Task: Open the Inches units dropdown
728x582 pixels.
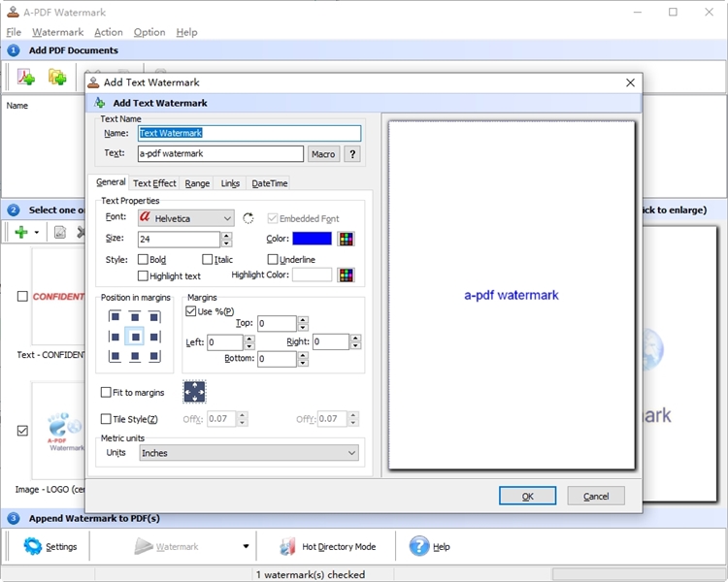Action: pos(351,453)
